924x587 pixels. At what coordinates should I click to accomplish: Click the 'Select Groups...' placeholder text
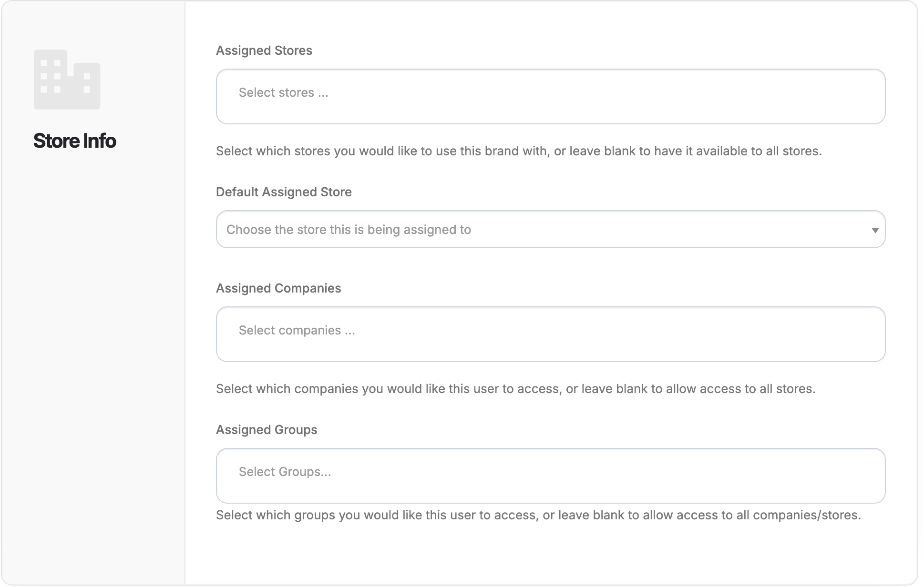coord(285,472)
